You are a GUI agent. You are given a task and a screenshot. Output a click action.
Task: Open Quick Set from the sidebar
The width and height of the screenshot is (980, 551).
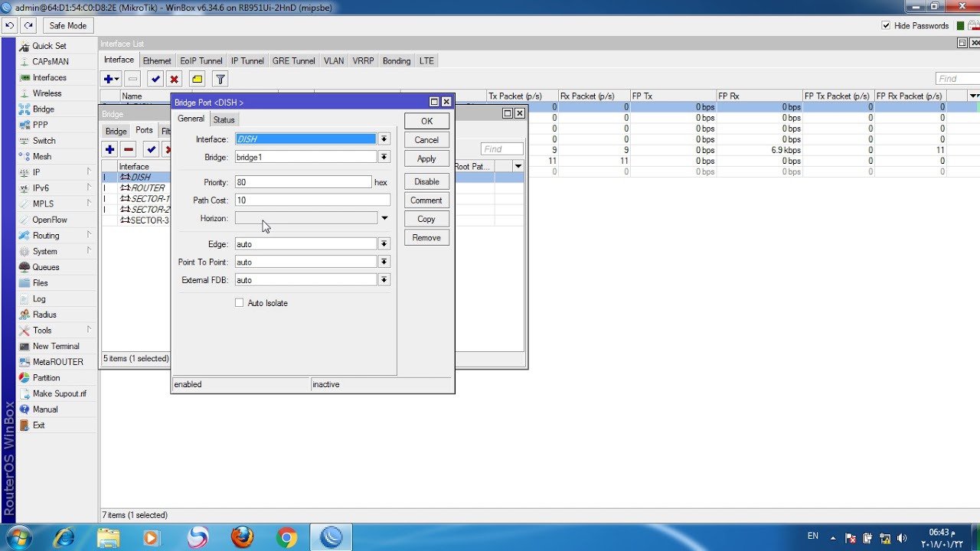pyautogui.click(x=49, y=46)
